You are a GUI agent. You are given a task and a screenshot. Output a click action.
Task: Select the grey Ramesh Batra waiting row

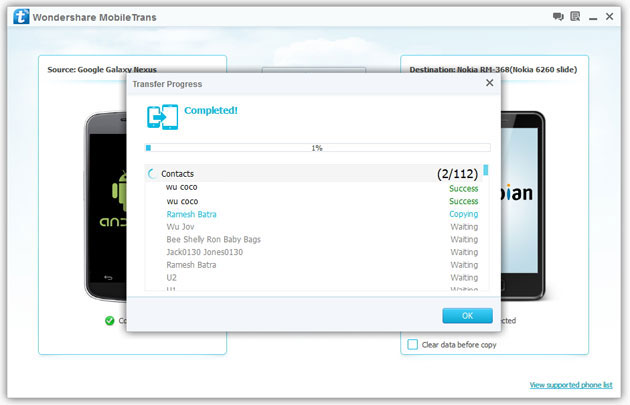click(x=313, y=265)
